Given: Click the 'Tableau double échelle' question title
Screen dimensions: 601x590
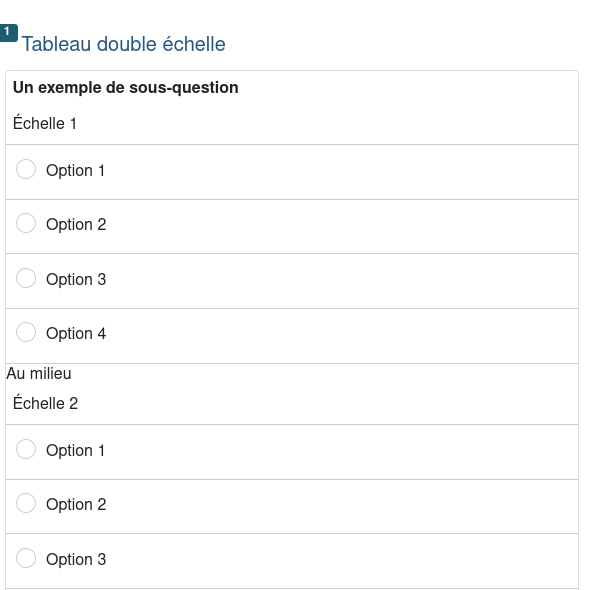Looking at the screenshot, I should (x=124, y=44).
